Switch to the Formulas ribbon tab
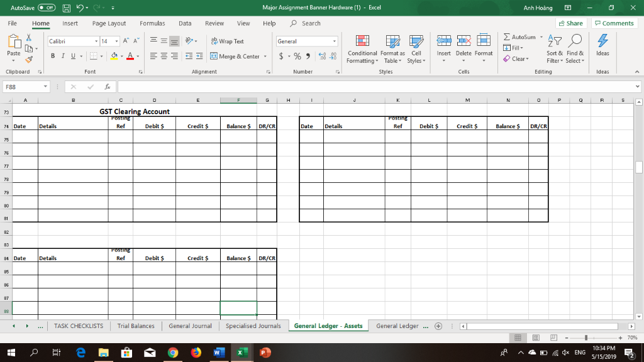The width and height of the screenshot is (644, 362). [x=152, y=23]
